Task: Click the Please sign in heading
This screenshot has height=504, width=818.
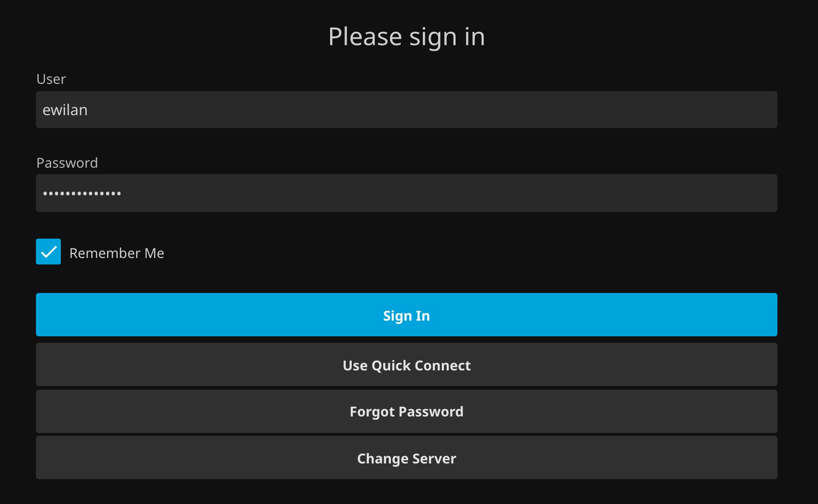Action: (406, 36)
